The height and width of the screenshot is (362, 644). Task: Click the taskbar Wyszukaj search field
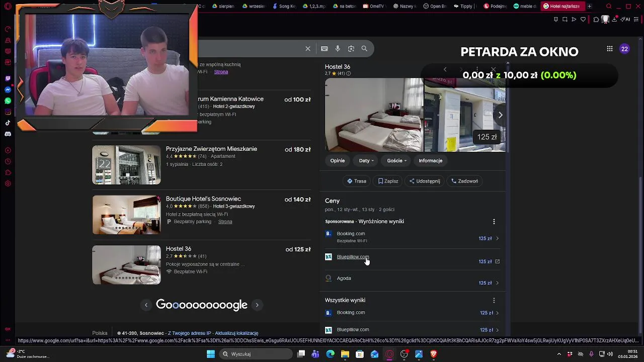click(256, 354)
